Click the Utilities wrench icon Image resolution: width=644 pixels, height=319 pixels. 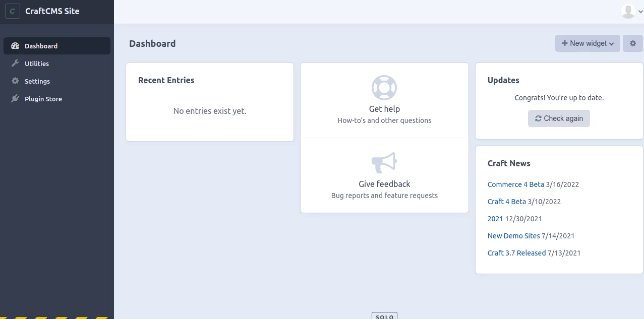point(15,63)
